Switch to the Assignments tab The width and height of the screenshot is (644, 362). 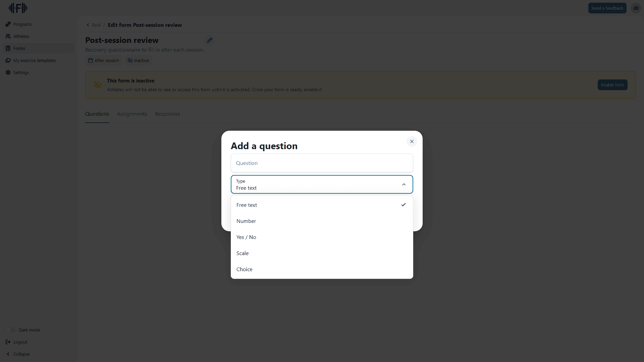point(132,114)
